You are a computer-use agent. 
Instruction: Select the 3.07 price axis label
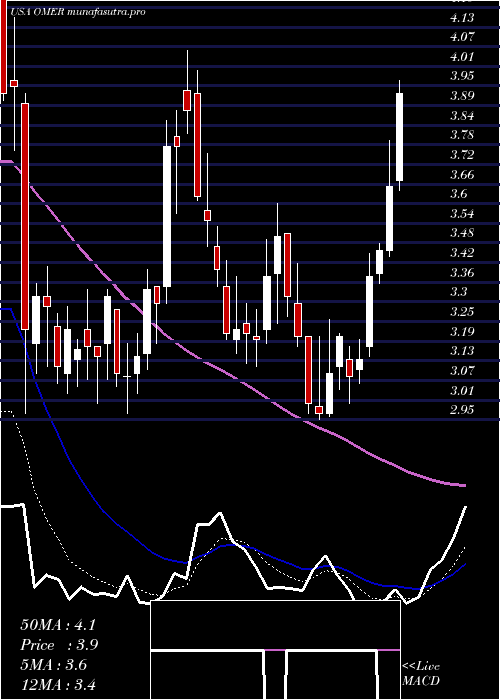pos(462,371)
